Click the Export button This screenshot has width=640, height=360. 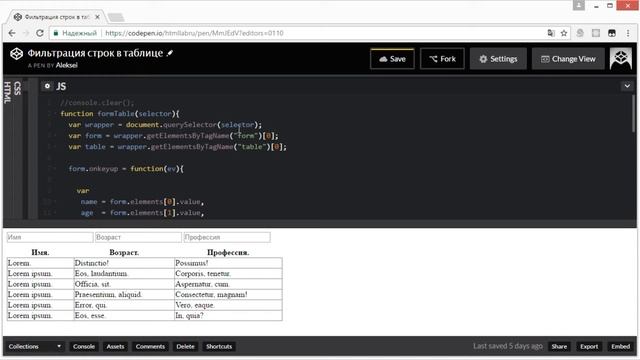click(589, 347)
